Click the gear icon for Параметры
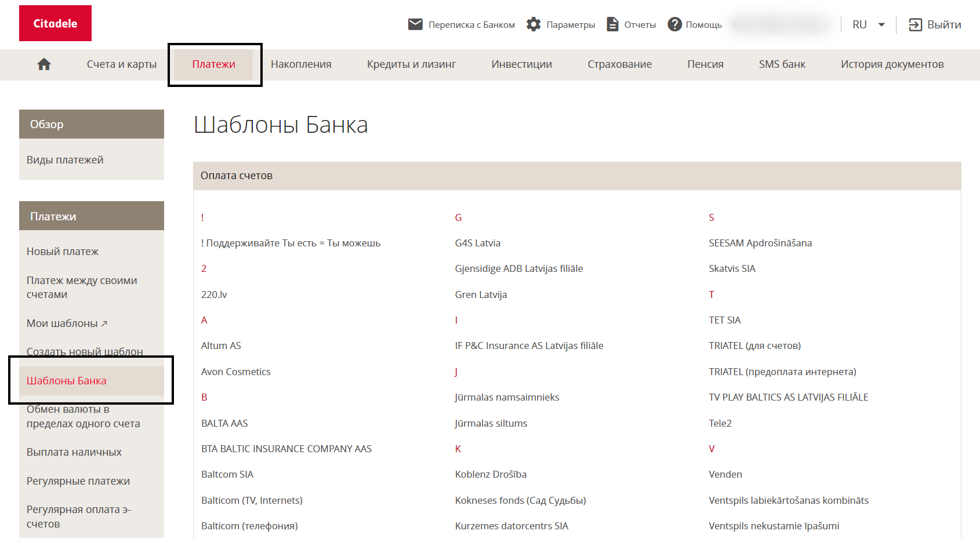 pos(533,24)
